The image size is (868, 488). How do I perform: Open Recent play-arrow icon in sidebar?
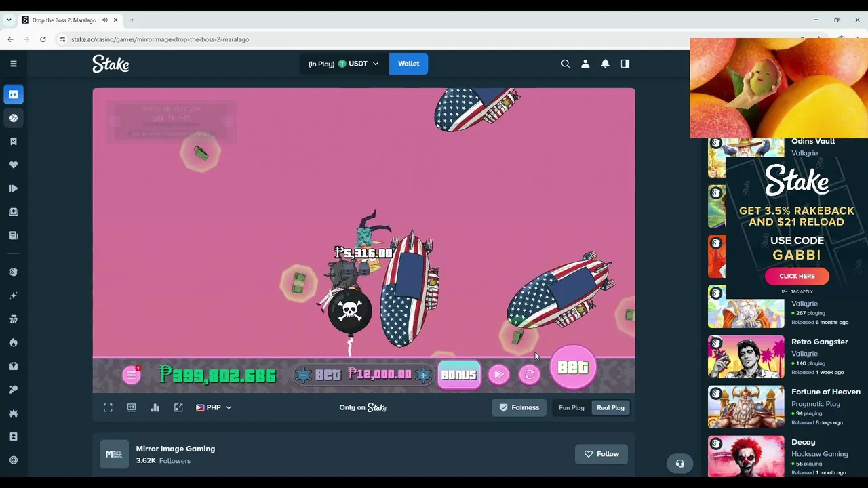[13, 188]
